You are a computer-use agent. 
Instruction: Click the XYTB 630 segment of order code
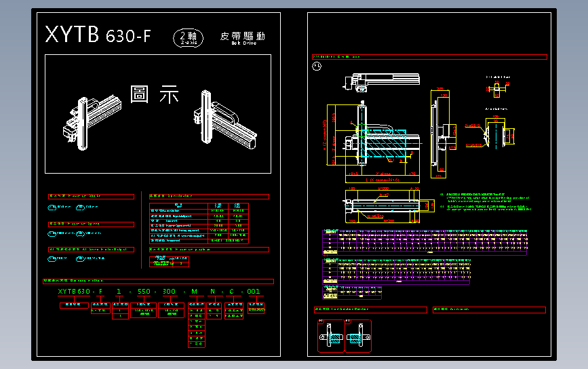pyautogui.click(x=74, y=292)
